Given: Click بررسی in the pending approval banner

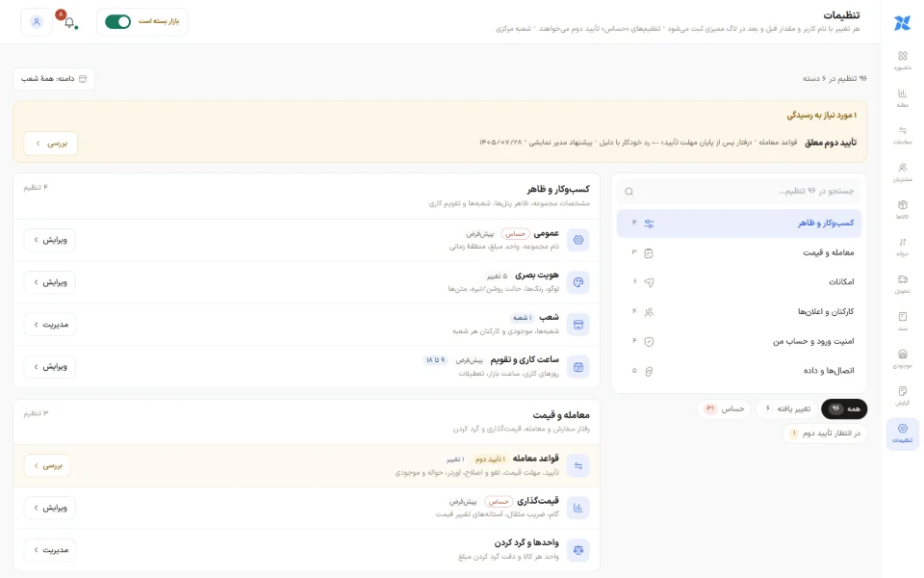Looking at the screenshot, I should pos(51,144).
